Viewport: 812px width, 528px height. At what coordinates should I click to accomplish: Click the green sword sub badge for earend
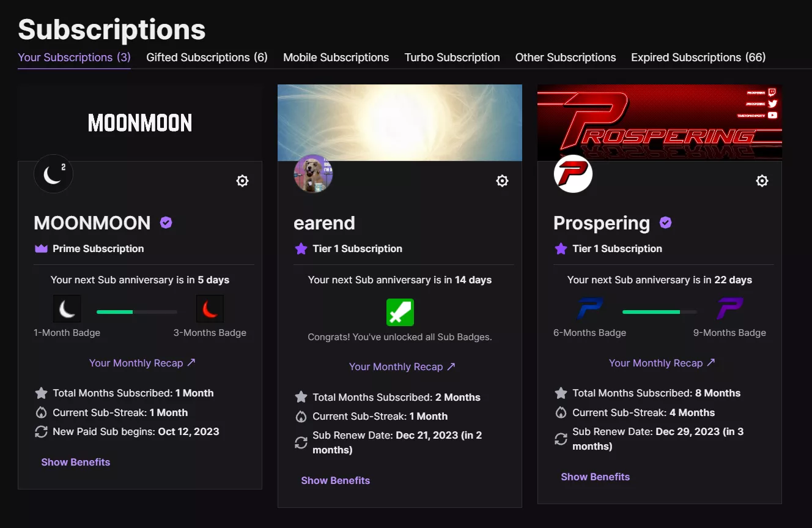[400, 312]
